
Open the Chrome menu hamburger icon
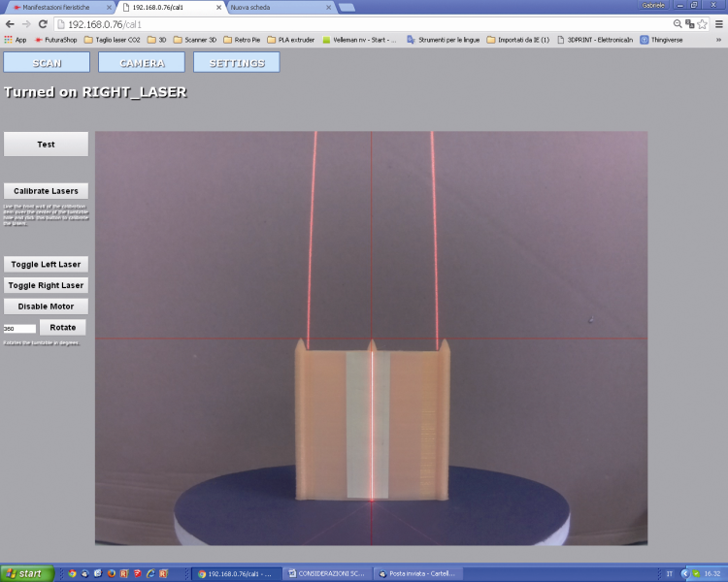(718, 24)
